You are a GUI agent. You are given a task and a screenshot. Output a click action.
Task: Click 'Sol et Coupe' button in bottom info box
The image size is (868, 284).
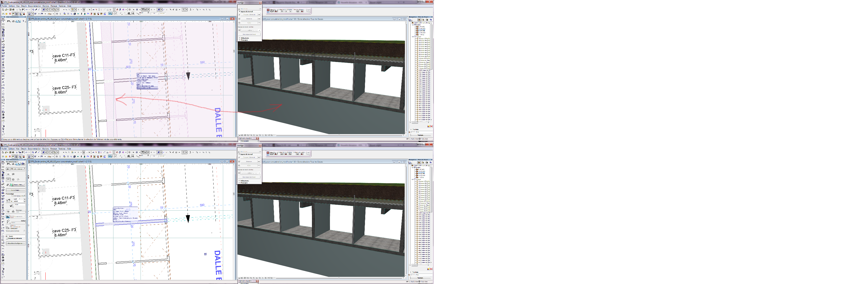(16, 190)
